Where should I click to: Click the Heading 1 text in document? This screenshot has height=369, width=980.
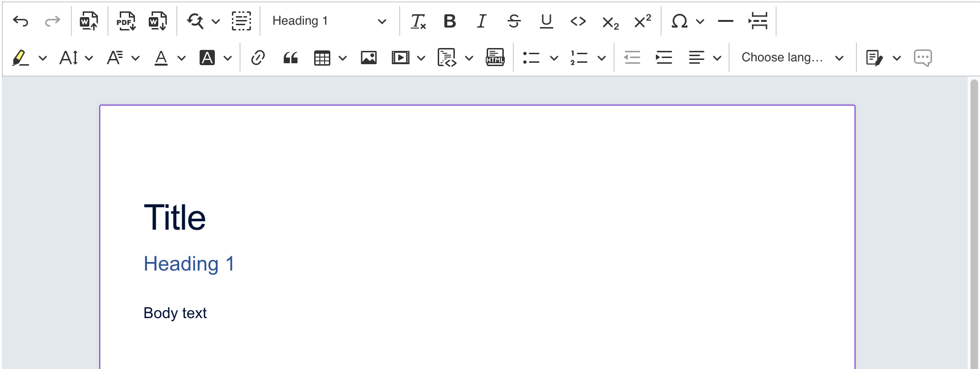[189, 264]
